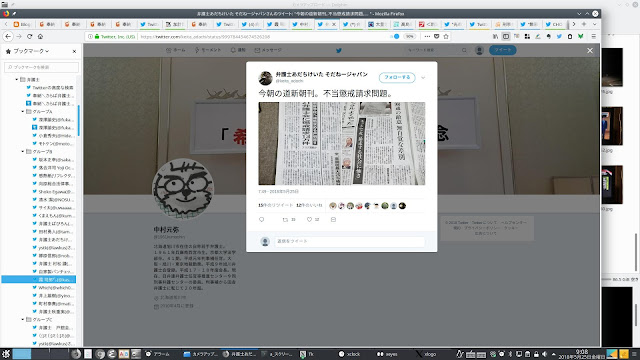This screenshot has width=640, height=360.
Task: Open the Twitterの高度な検索 bookmark
Action: pos(50,87)
